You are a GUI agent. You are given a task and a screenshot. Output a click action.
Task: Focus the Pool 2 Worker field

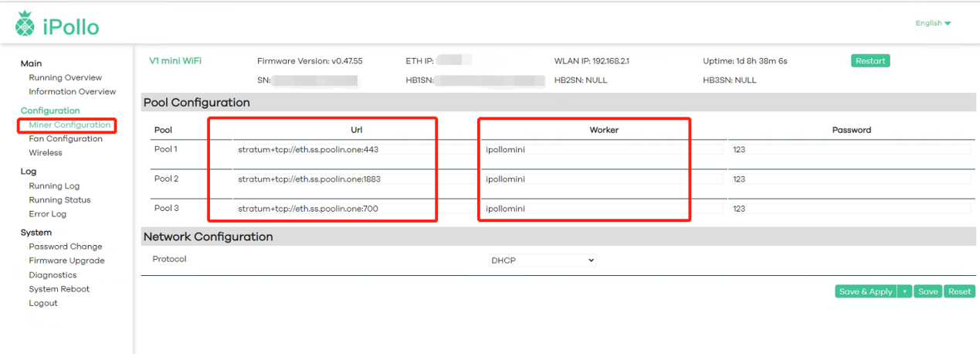602,179
